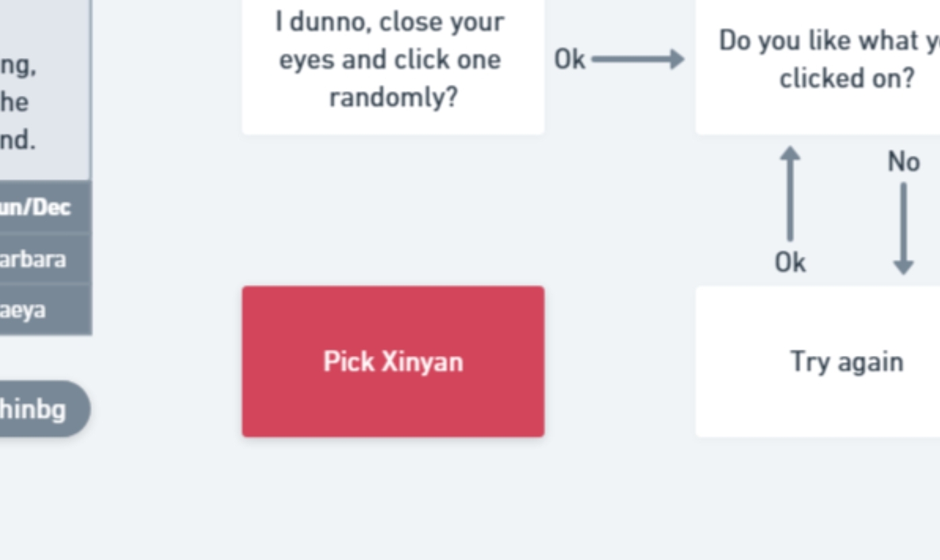Click the upward arrow above Ok
Image resolution: width=940 pixels, height=560 pixels.
pos(789,193)
